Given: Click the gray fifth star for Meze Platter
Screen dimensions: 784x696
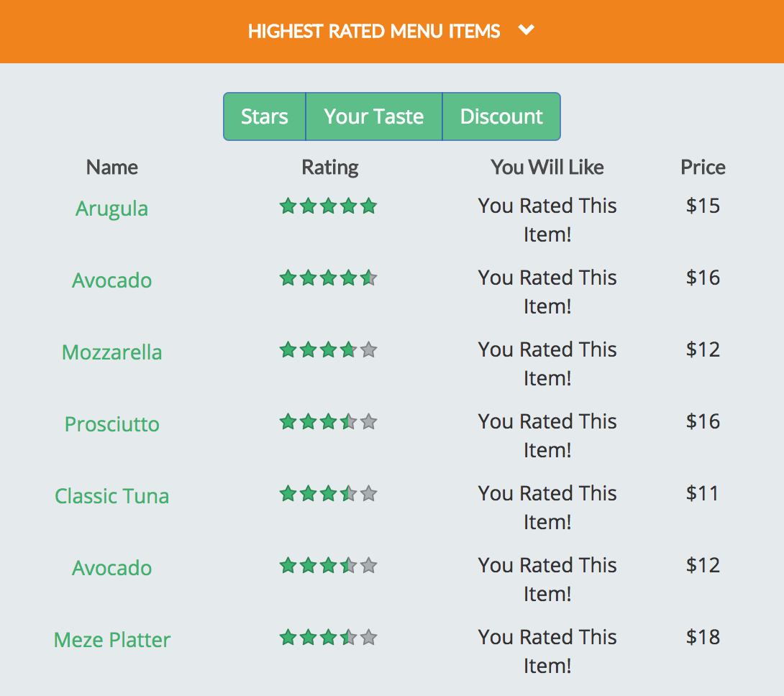Looking at the screenshot, I should [x=368, y=638].
